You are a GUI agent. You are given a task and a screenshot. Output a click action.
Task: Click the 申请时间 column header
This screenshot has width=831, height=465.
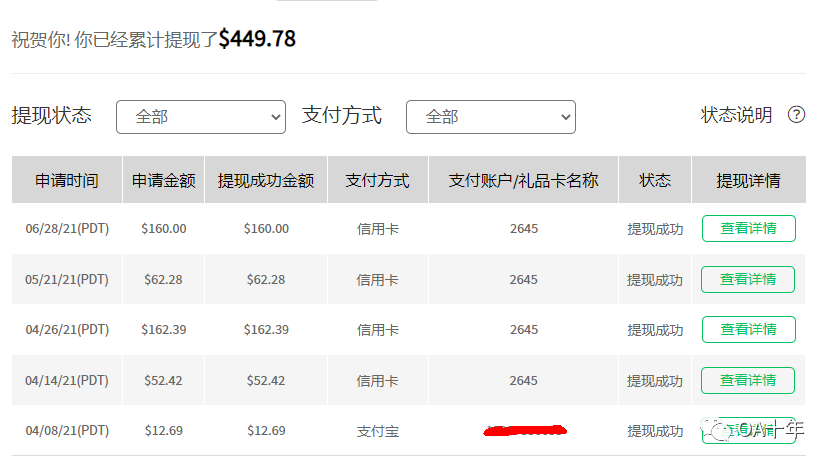[67, 181]
